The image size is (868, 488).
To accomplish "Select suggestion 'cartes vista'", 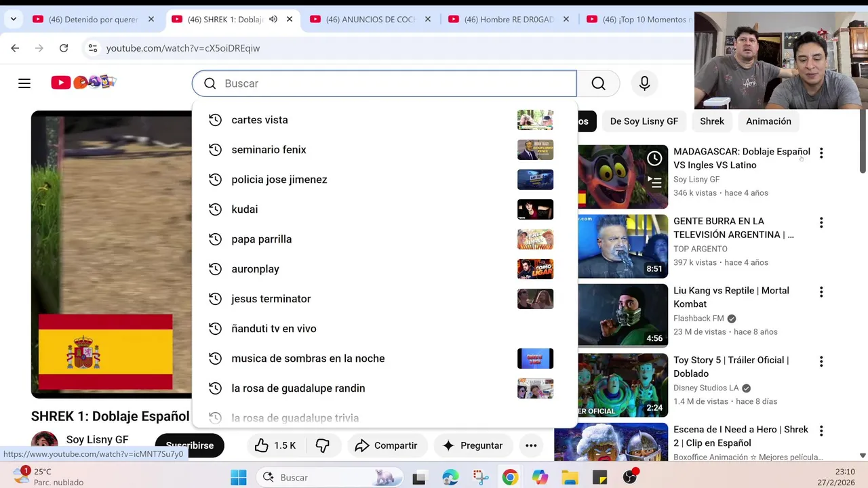I will (384, 120).
